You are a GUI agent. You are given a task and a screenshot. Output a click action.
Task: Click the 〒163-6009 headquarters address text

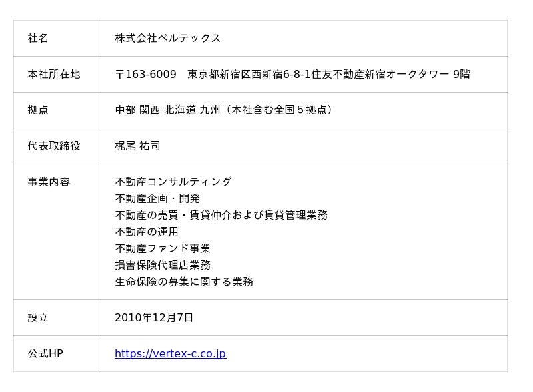pyautogui.click(x=292, y=75)
